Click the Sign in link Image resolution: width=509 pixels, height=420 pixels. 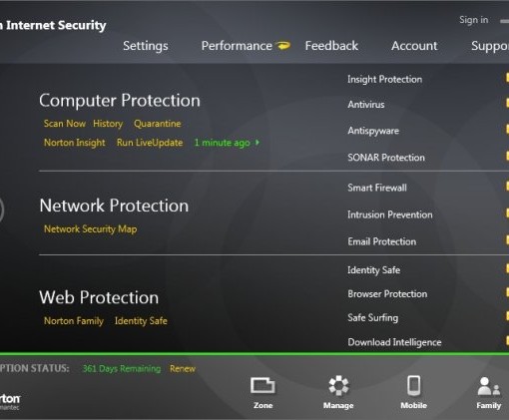(474, 20)
